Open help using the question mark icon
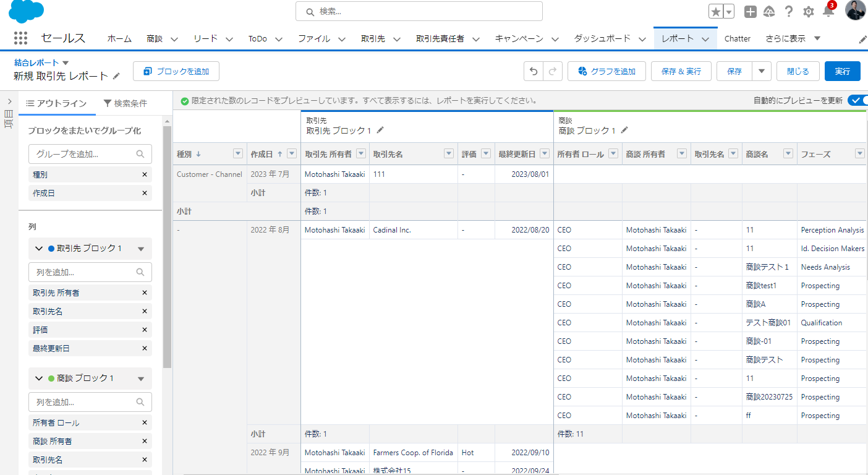Viewport: 868px width, 475px height. [789, 11]
